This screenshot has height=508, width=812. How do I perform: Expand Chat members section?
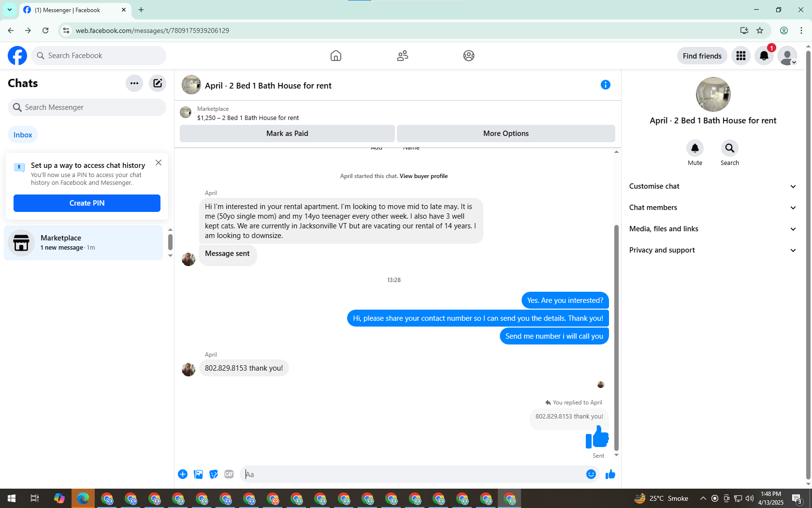pos(713,208)
